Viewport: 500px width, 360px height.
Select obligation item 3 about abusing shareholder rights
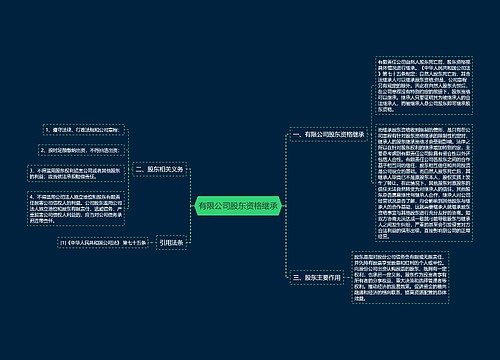[x=76, y=173]
